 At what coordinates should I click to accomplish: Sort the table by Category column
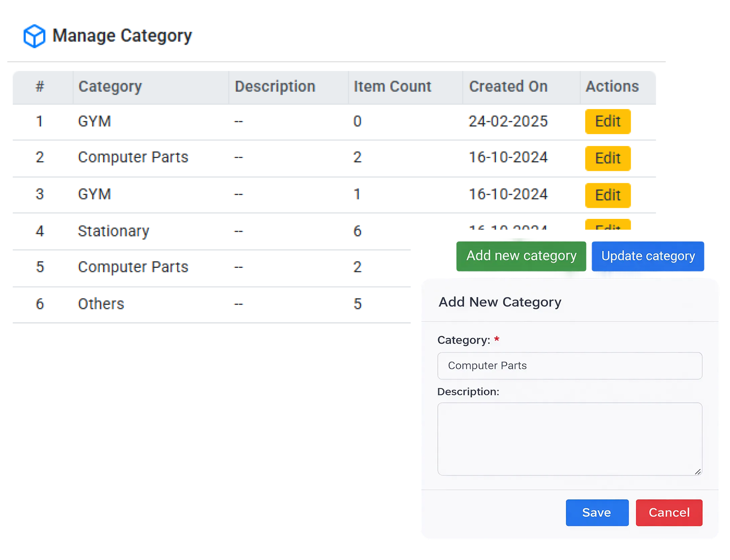pyautogui.click(x=110, y=86)
